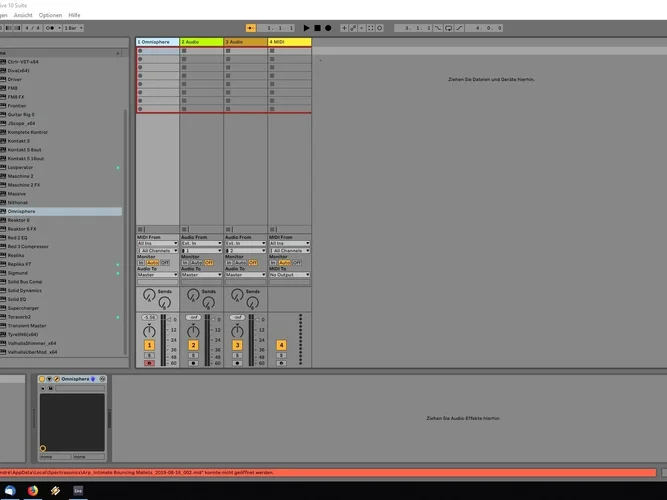Click the pan knob on track 3 Audio
This screenshot has height=500, width=667.
(237, 331)
